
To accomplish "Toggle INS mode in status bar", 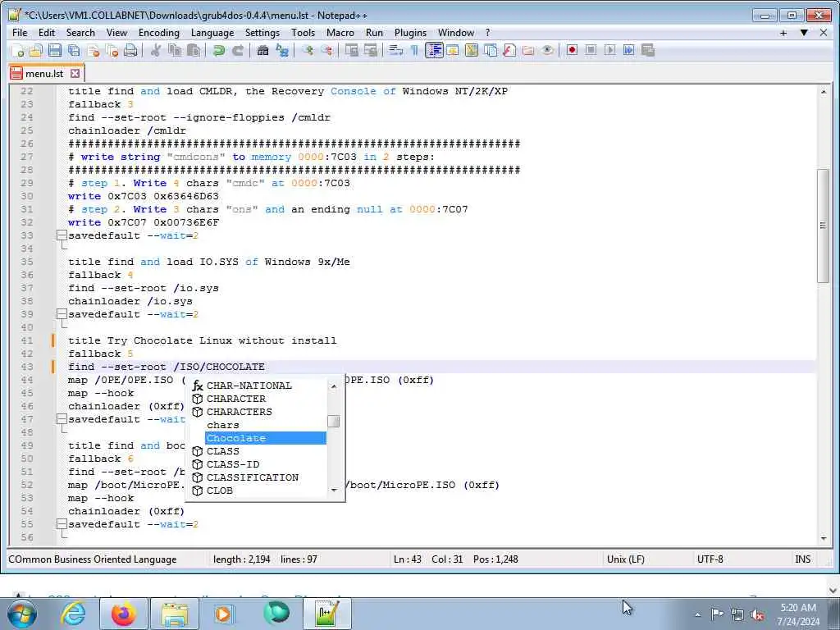I will (802, 559).
